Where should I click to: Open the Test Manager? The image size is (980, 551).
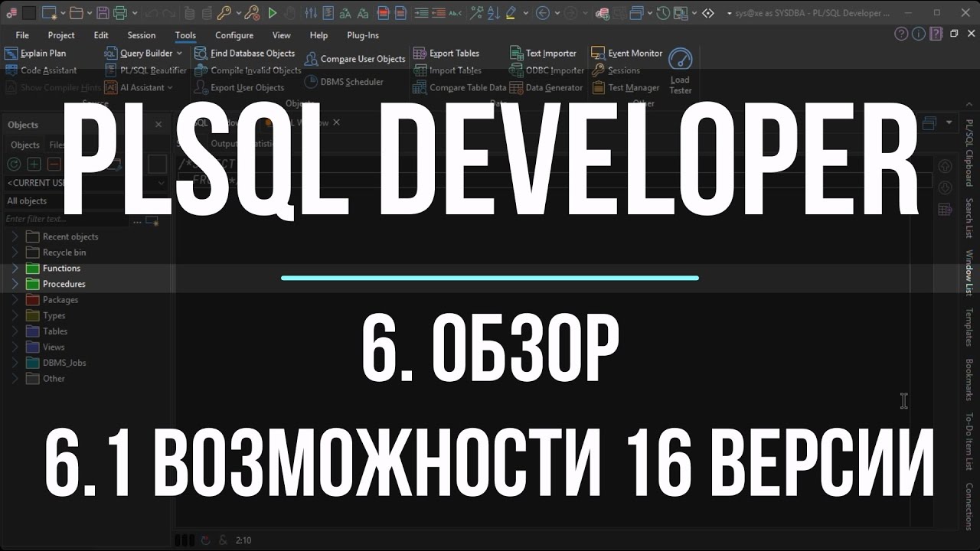pos(626,88)
